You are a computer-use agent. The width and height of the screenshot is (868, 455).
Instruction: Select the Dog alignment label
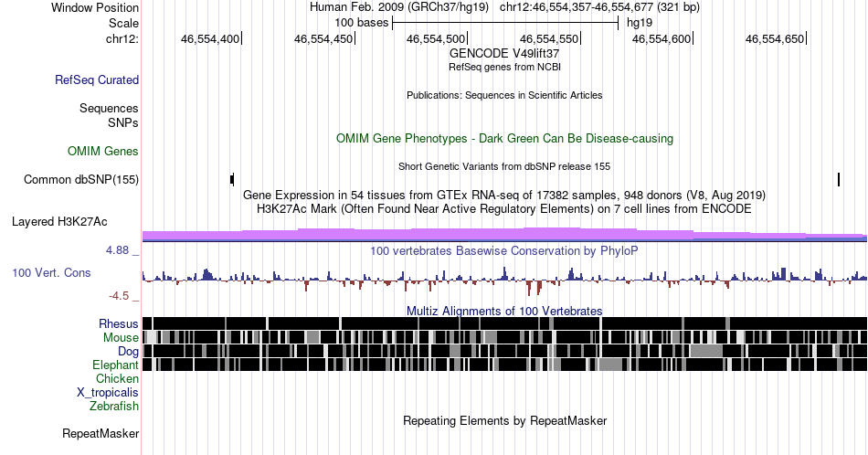point(129,352)
